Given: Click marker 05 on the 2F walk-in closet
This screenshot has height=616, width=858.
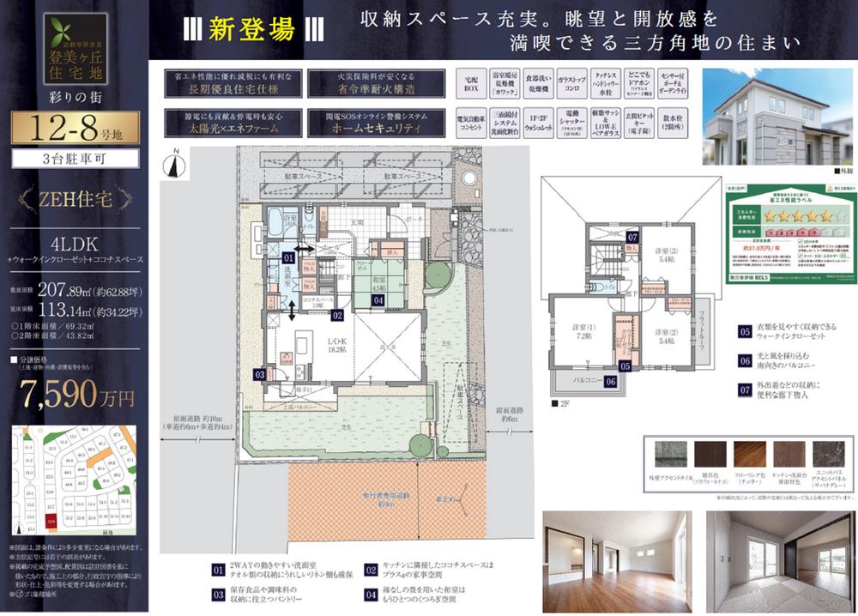Looking at the screenshot, I should [x=625, y=366].
